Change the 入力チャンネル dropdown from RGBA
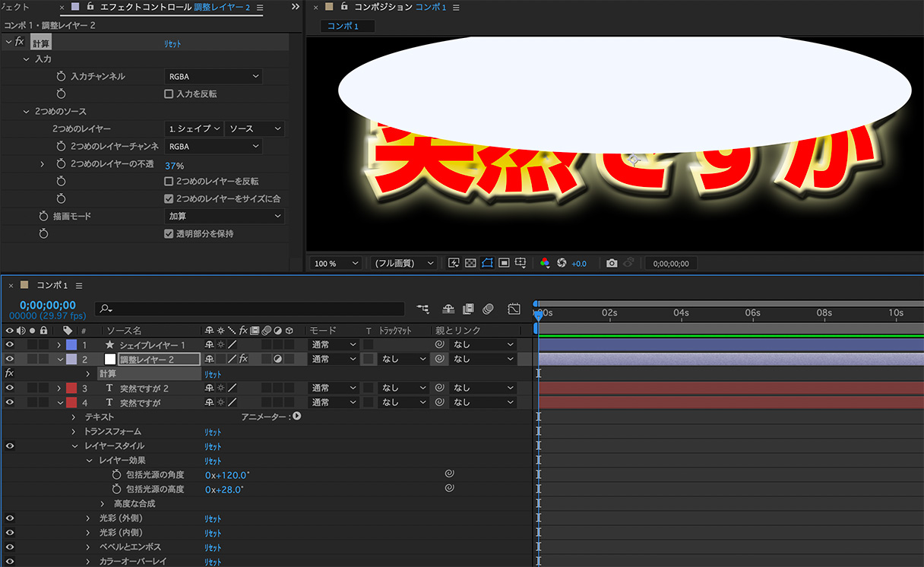924x567 pixels. (x=213, y=76)
